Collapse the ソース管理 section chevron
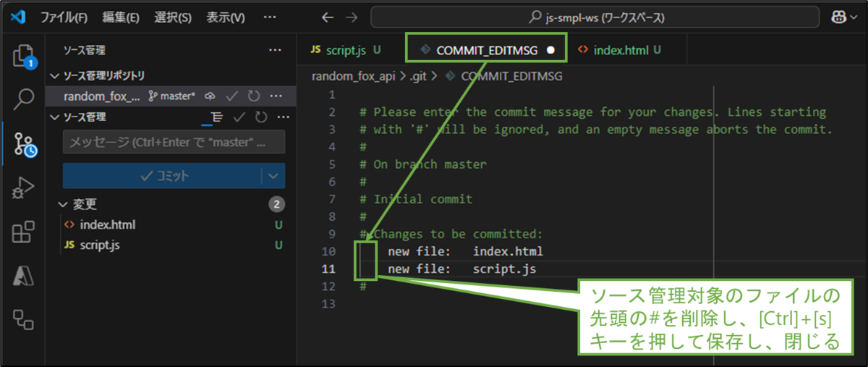This screenshot has width=868, height=367. tap(54, 117)
